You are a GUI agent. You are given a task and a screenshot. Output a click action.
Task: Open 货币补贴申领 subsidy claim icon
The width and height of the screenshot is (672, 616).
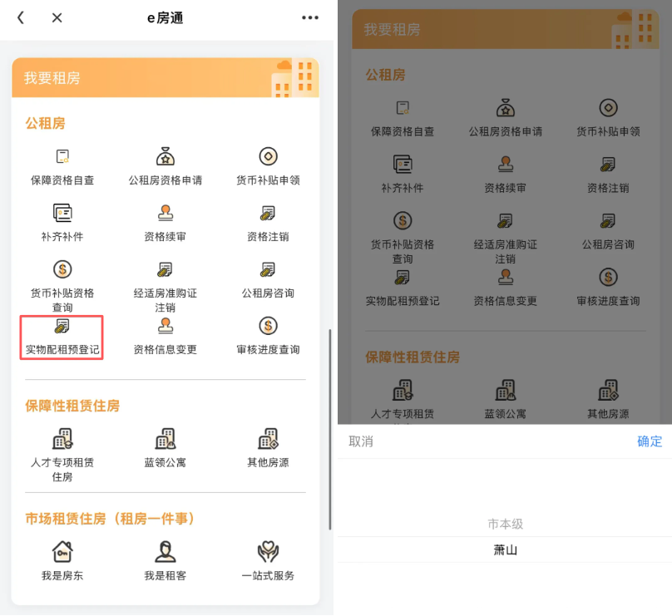tap(268, 165)
